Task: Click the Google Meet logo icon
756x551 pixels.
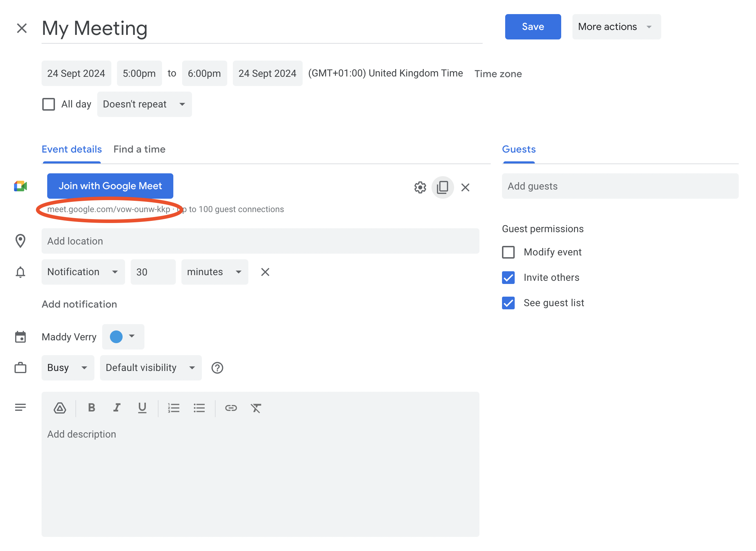Action: pyautogui.click(x=20, y=186)
